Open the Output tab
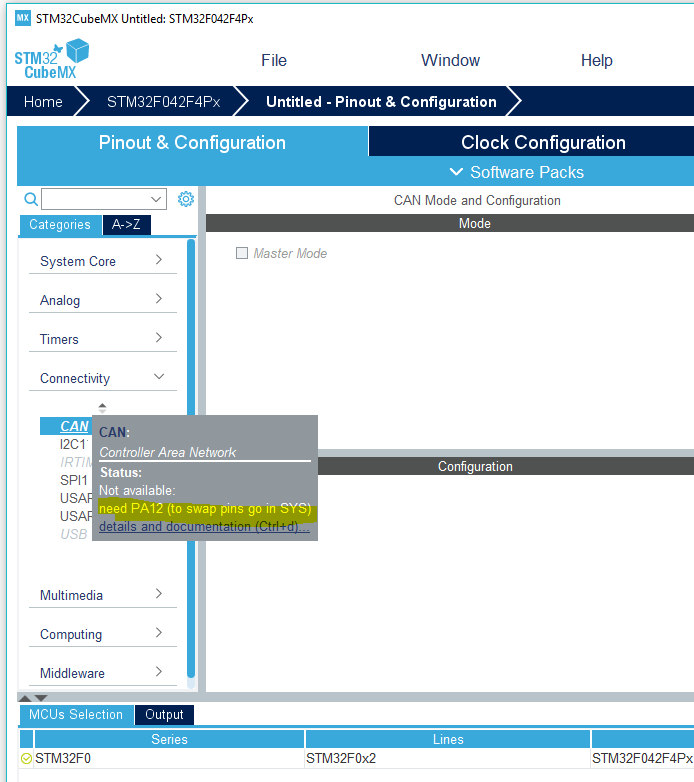The image size is (694, 782). pos(164,714)
